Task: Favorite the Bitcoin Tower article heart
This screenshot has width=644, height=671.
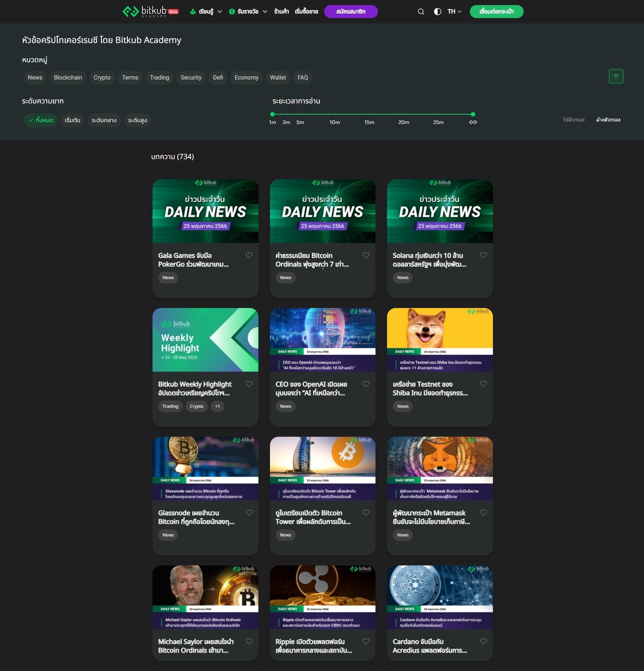Action: [x=366, y=513]
